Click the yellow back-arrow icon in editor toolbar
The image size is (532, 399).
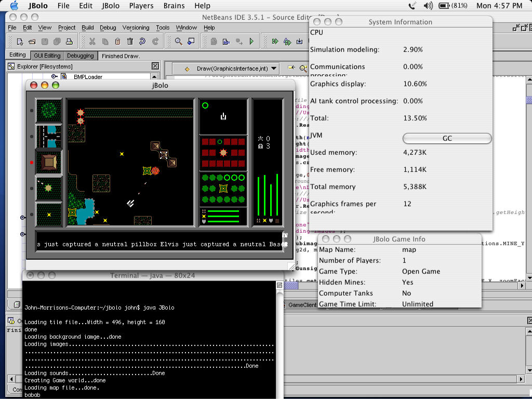pyautogui.click(x=291, y=68)
